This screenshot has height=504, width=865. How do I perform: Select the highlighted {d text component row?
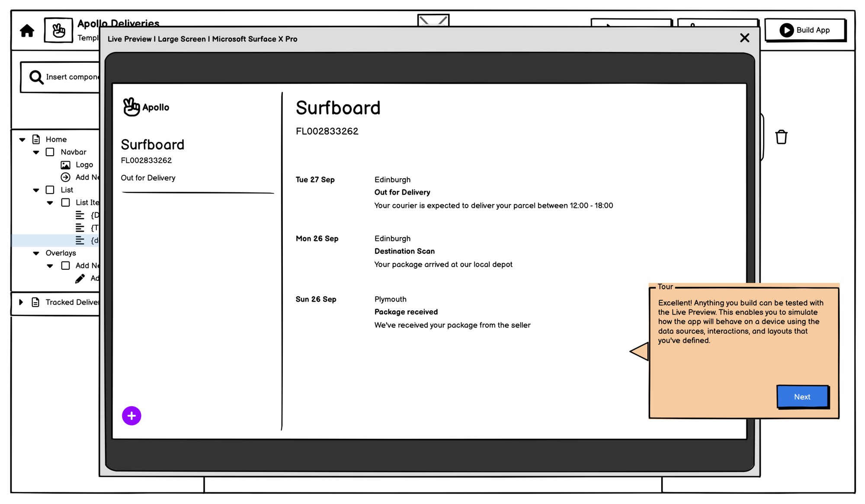pos(55,240)
